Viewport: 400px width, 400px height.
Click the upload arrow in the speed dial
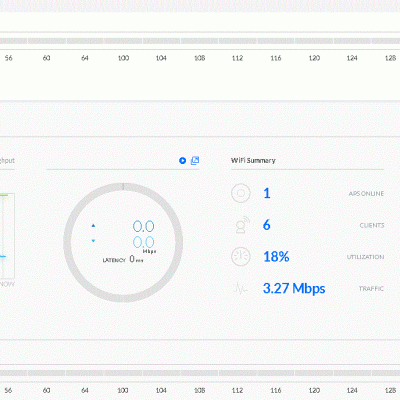point(93,226)
